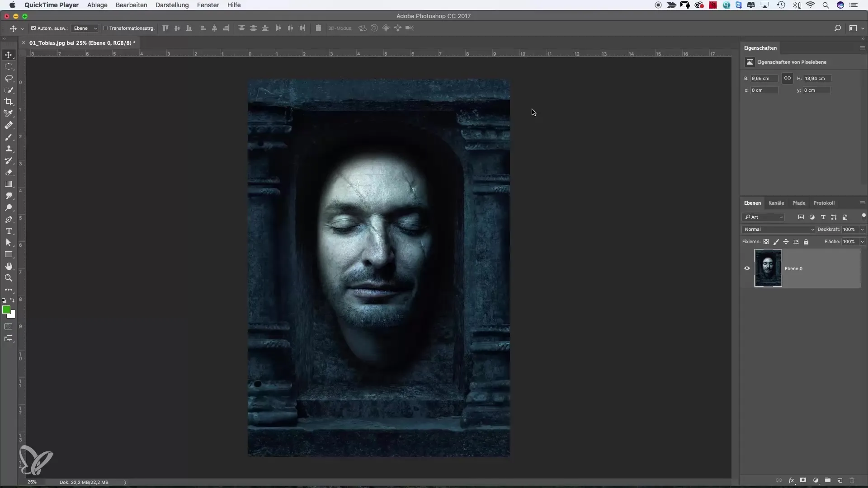Viewport: 868px width, 488px height.
Task: Select the Move tool
Action: [9, 55]
